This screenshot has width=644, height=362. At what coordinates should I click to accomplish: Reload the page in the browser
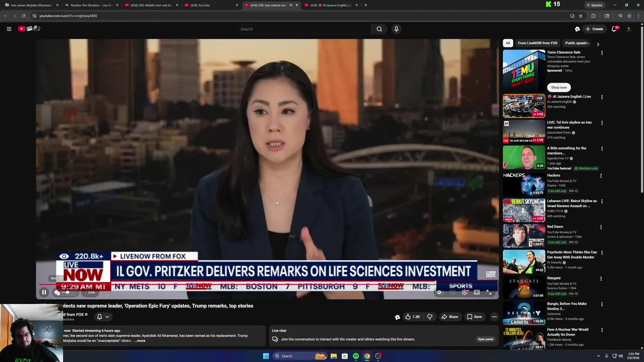click(23, 16)
